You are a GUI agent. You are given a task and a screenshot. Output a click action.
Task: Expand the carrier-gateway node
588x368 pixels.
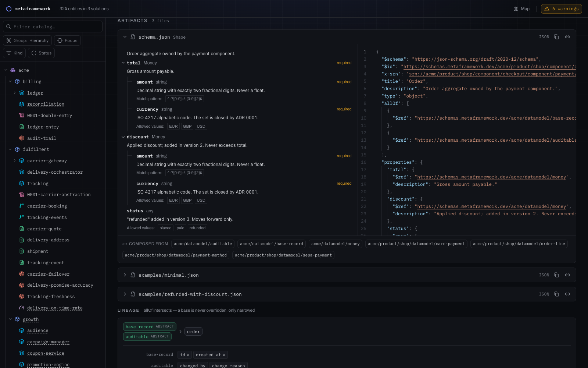tap(15, 161)
